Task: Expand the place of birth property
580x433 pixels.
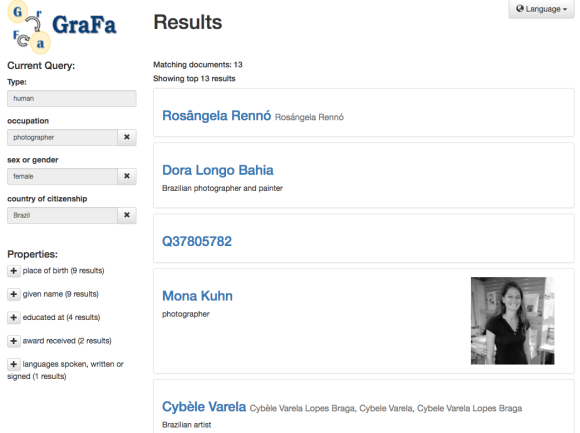Action: click(14, 271)
